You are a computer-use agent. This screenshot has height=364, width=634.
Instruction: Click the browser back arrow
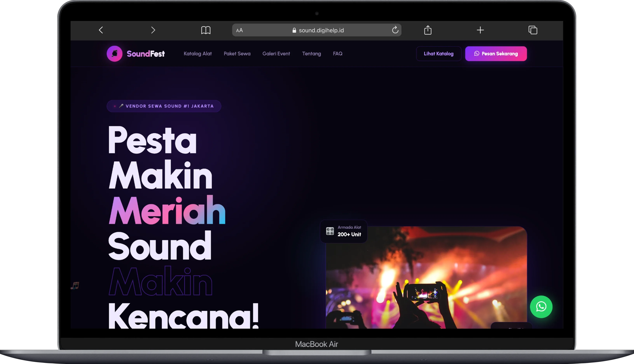pyautogui.click(x=101, y=30)
